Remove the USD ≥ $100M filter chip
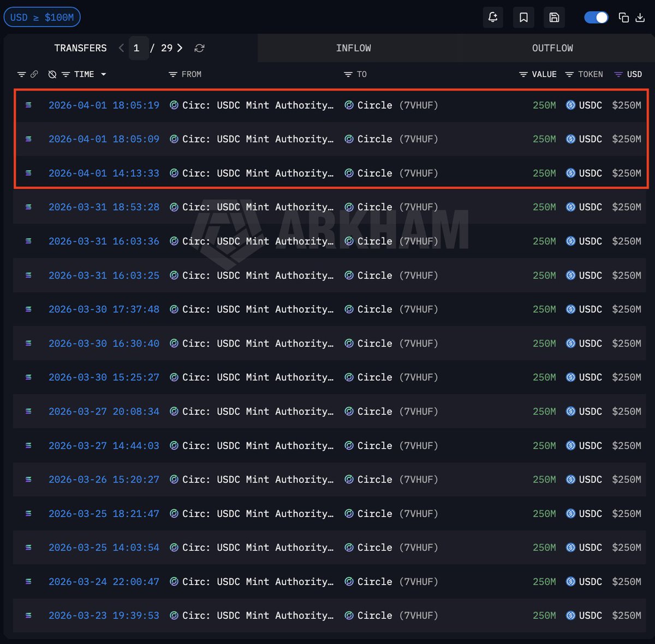655x644 pixels. pos(42,17)
